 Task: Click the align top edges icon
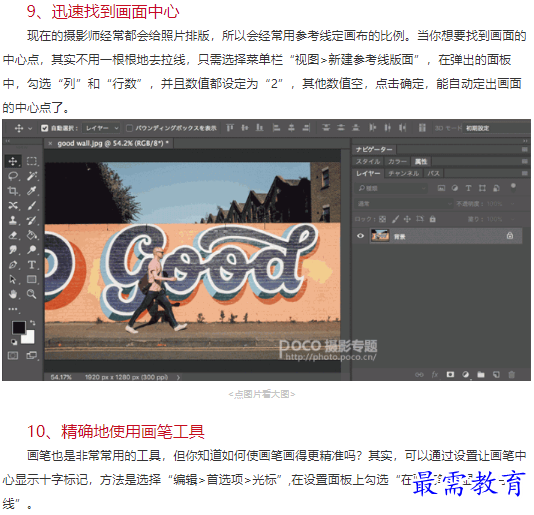[230, 128]
